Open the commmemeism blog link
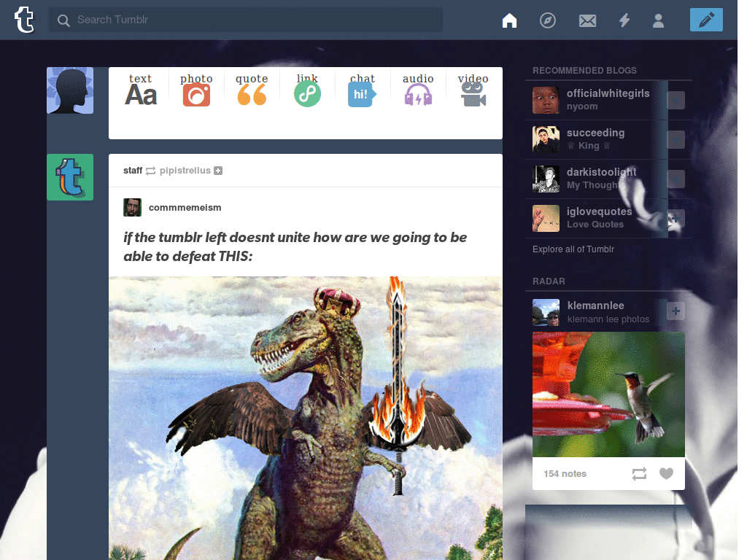747x560 pixels. click(x=185, y=208)
